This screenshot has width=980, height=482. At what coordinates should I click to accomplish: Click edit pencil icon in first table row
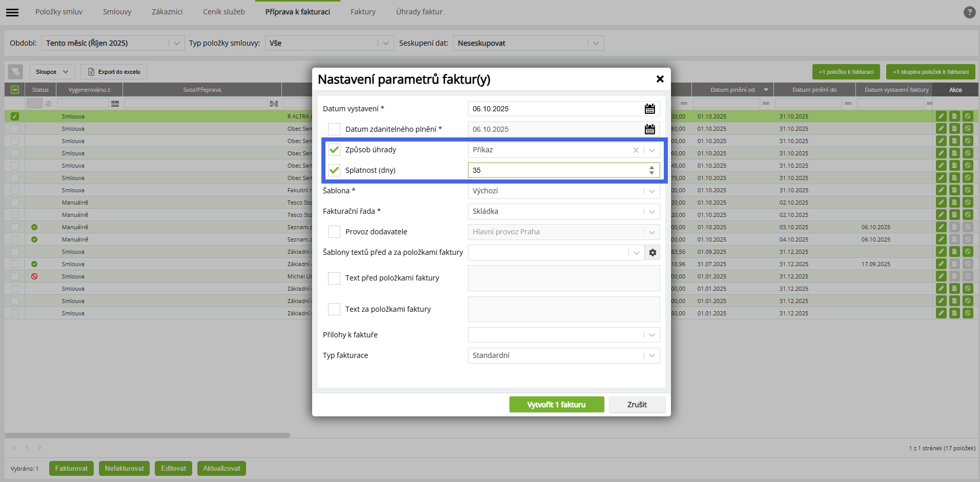[x=941, y=116]
